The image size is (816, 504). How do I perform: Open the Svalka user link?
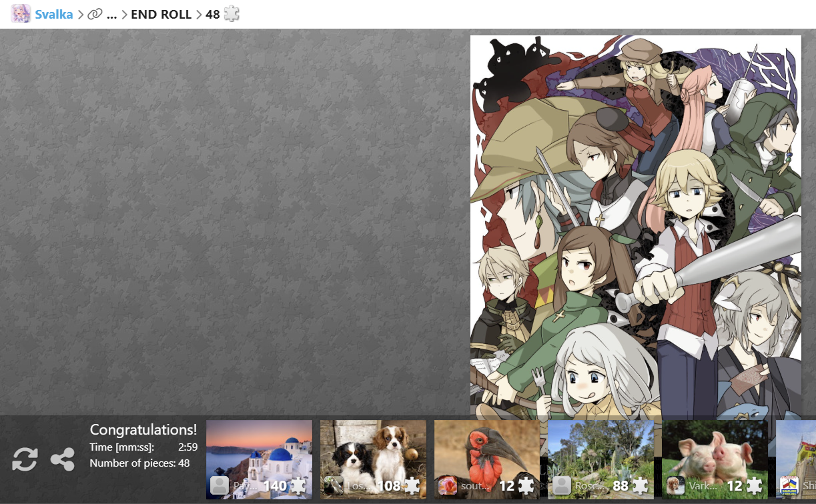[54, 14]
